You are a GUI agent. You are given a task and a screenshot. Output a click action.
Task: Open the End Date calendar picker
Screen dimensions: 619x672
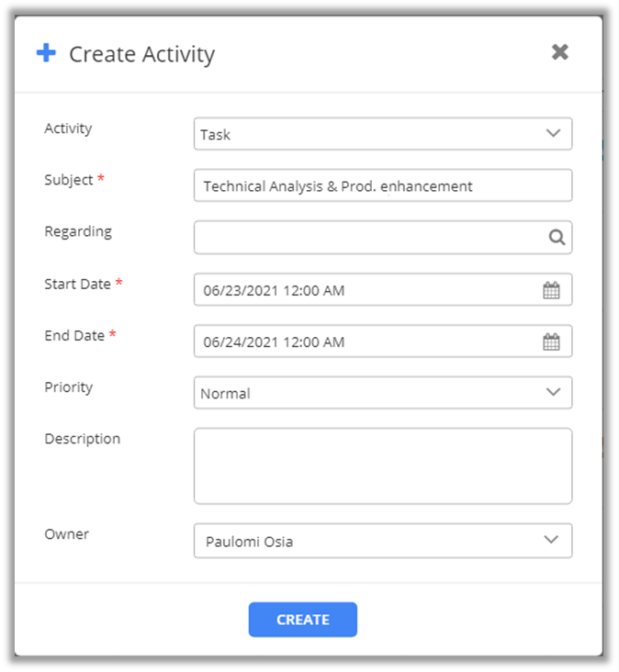point(551,342)
